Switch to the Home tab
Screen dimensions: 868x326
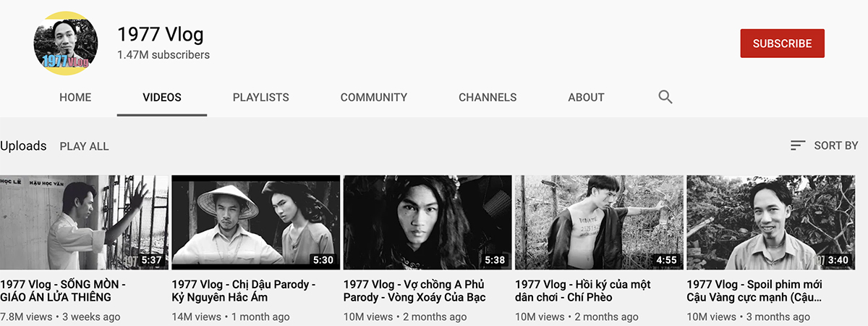(75, 97)
